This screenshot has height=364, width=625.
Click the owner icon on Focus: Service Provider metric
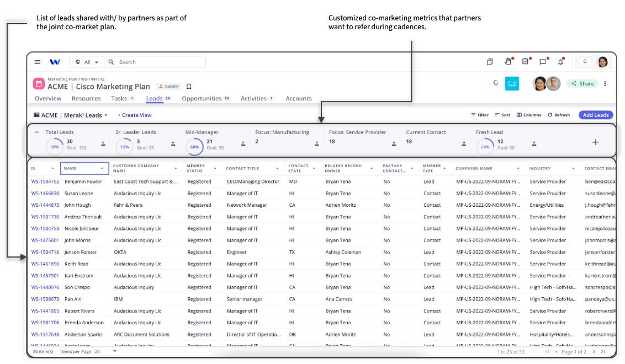pyautogui.click(x=394, y=144)
